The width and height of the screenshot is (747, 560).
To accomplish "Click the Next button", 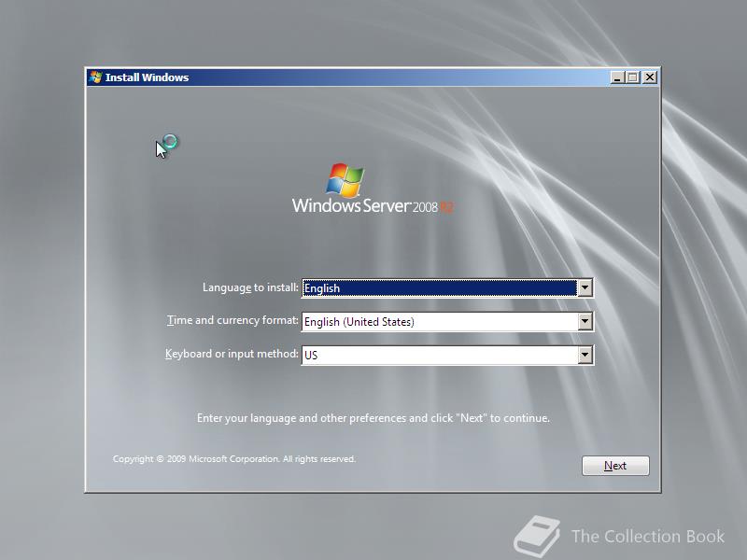I will 615,465.
